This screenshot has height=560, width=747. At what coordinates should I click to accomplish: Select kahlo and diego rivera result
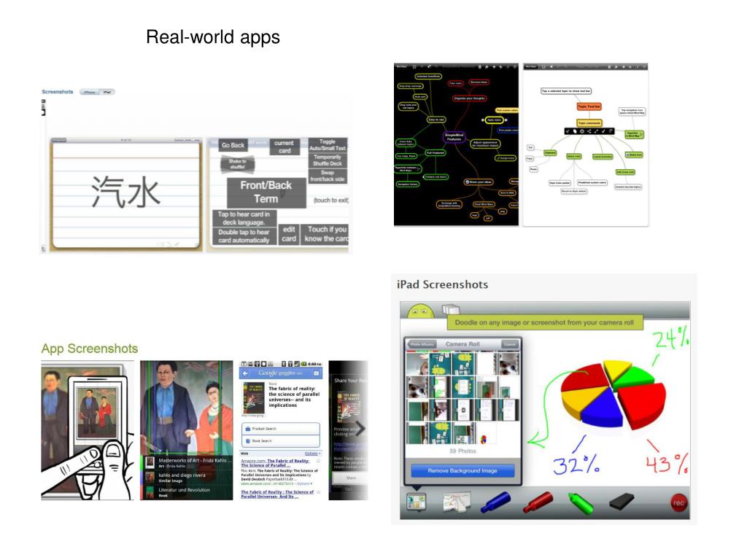click(187, 477)
